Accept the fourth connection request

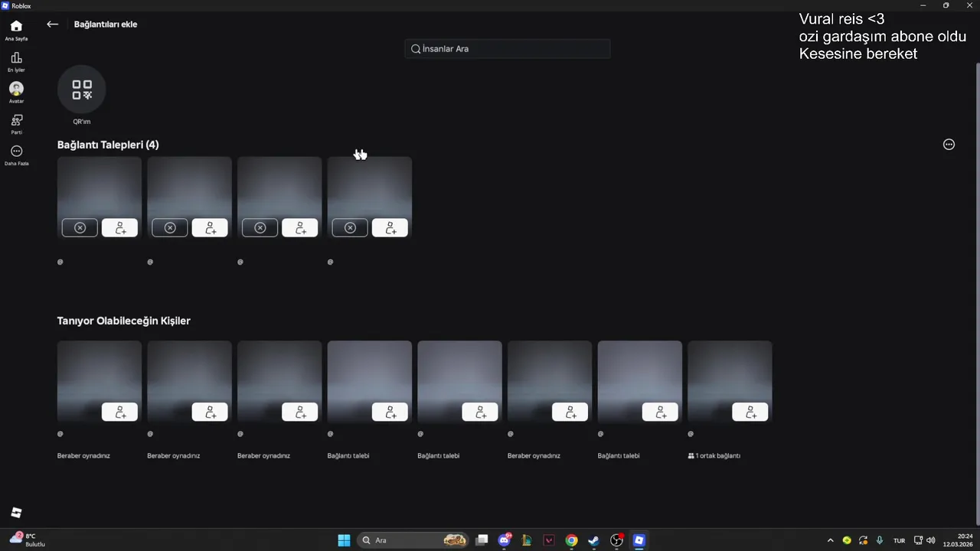(390, 228)
